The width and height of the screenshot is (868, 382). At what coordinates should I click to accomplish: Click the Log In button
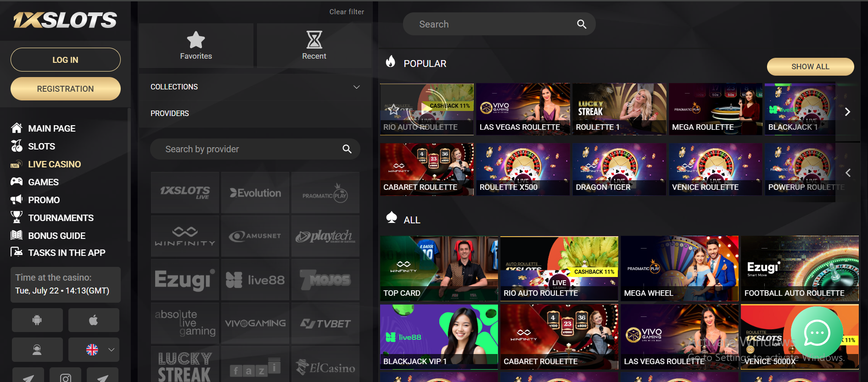pos(66,60)
